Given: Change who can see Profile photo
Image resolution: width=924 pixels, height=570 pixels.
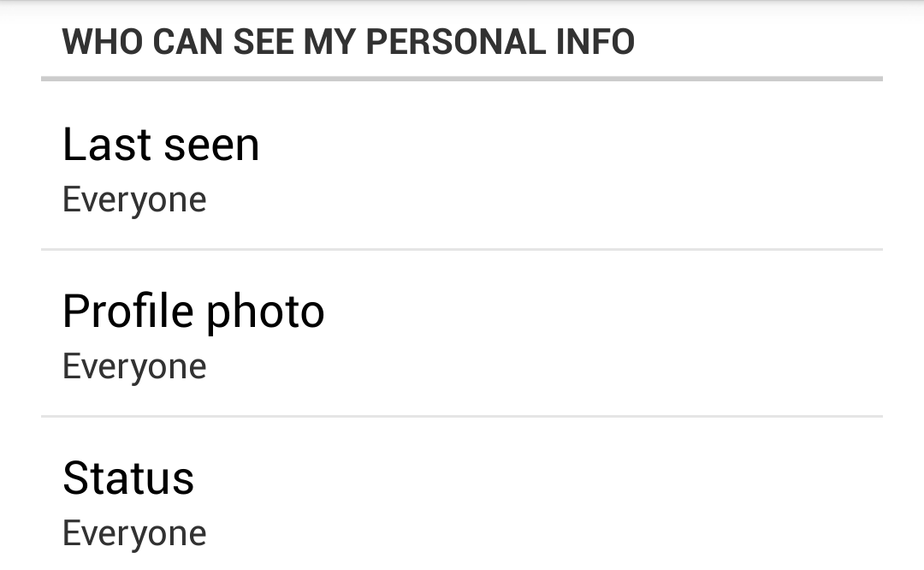Looking at the screenshot, I should tap(462, 335).
